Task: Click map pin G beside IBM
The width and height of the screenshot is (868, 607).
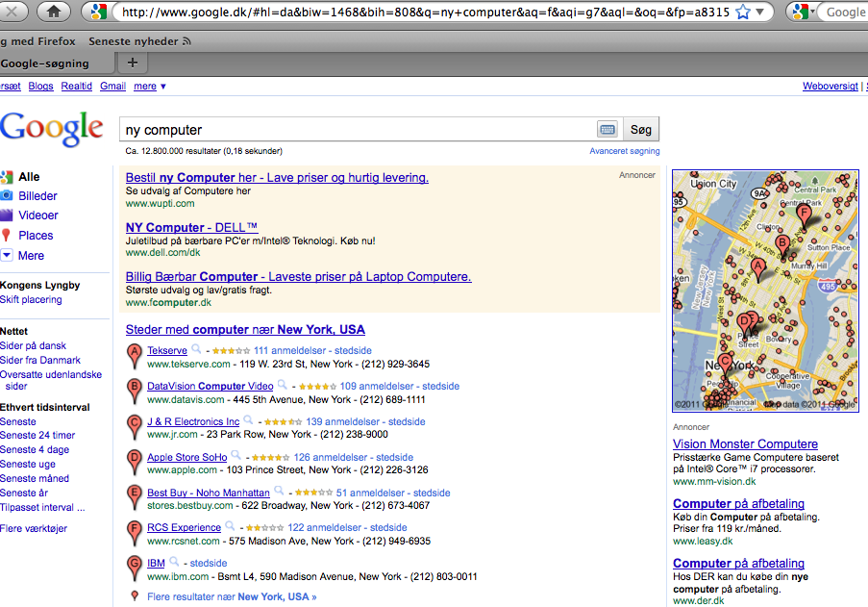Action: 134,568
